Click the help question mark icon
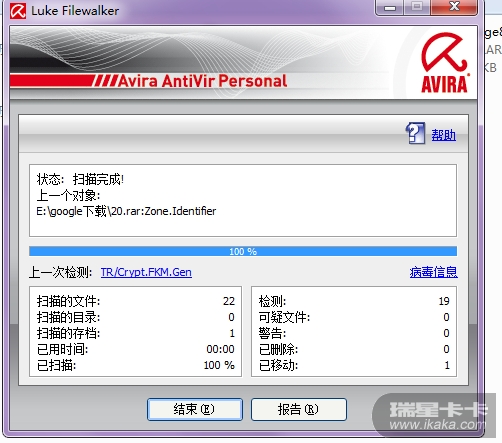 click(415, 133)
